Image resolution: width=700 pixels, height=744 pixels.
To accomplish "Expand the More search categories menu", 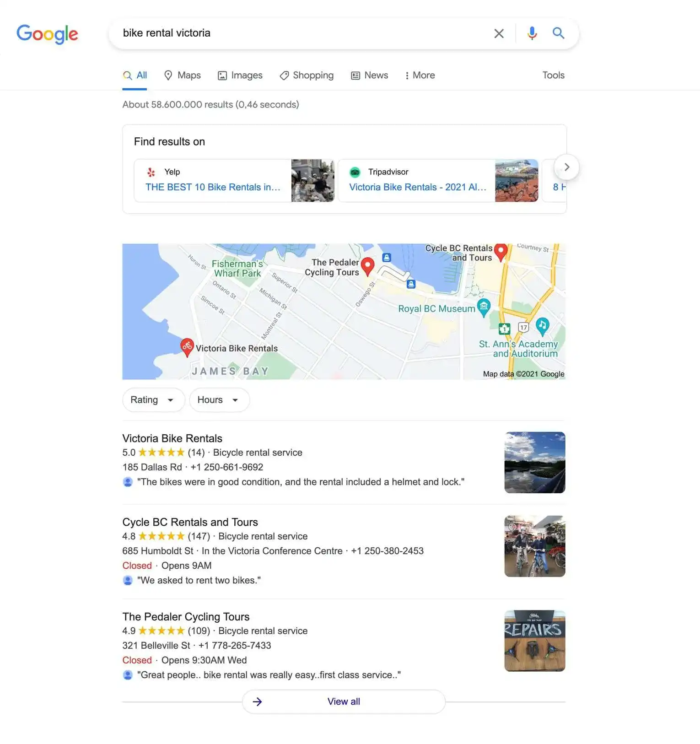I will 420,75.
